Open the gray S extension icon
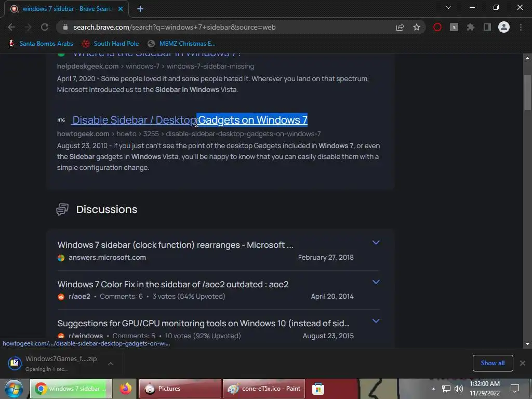The image size is (532, 399). 454,27
